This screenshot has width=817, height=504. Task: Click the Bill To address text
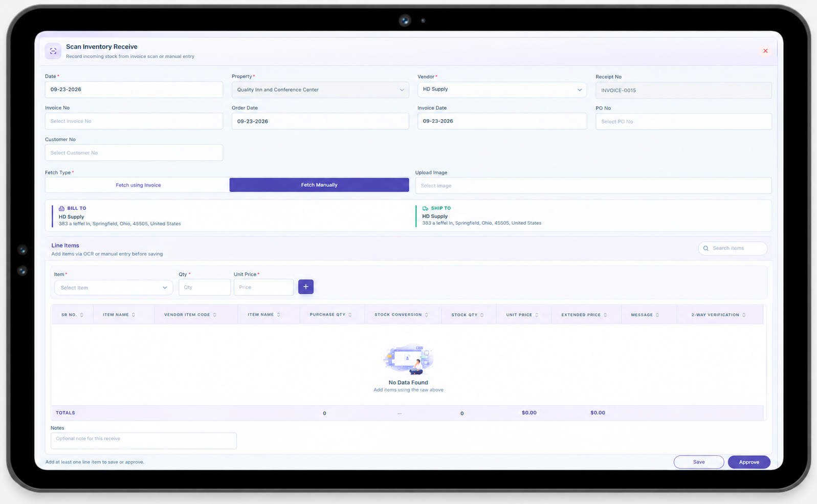tap(120, 224)
